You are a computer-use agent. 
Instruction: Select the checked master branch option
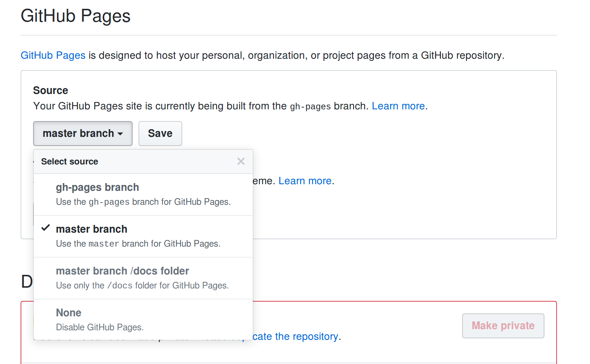[143, 236]
